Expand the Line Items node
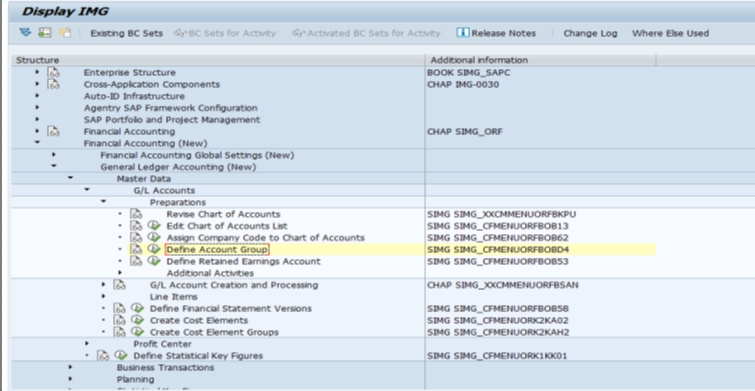 (103, 296)
